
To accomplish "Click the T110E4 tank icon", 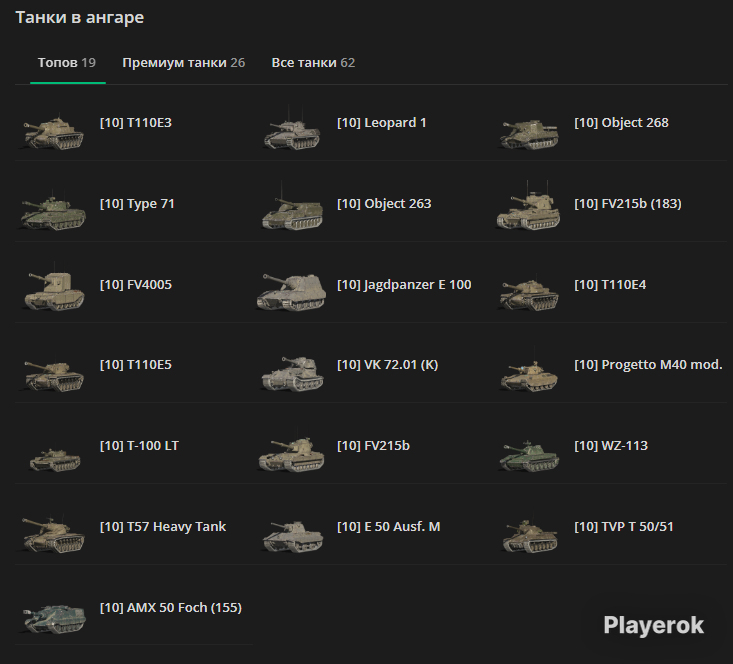I will coord(529,295).
